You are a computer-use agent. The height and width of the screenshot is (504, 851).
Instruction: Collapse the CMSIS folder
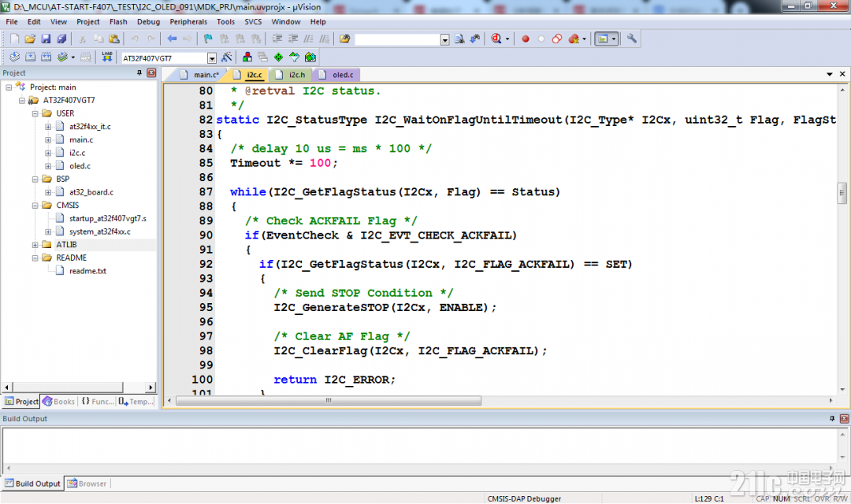tap(35, 206)
